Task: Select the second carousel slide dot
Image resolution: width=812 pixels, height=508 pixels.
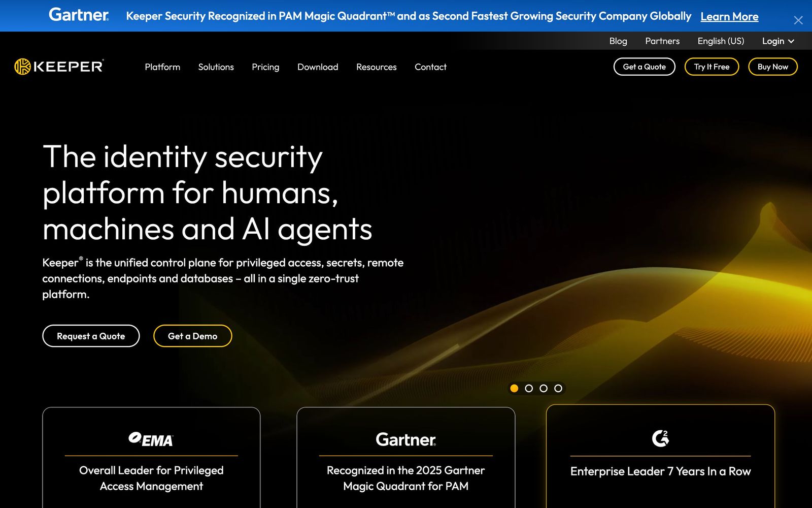Action: coord(529,388)
